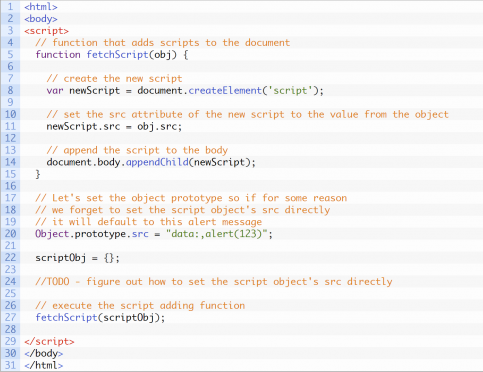Click the 'script' string literal on line 8
The image size is (483, 372).
pyautogui.click(x=290, y=90)
